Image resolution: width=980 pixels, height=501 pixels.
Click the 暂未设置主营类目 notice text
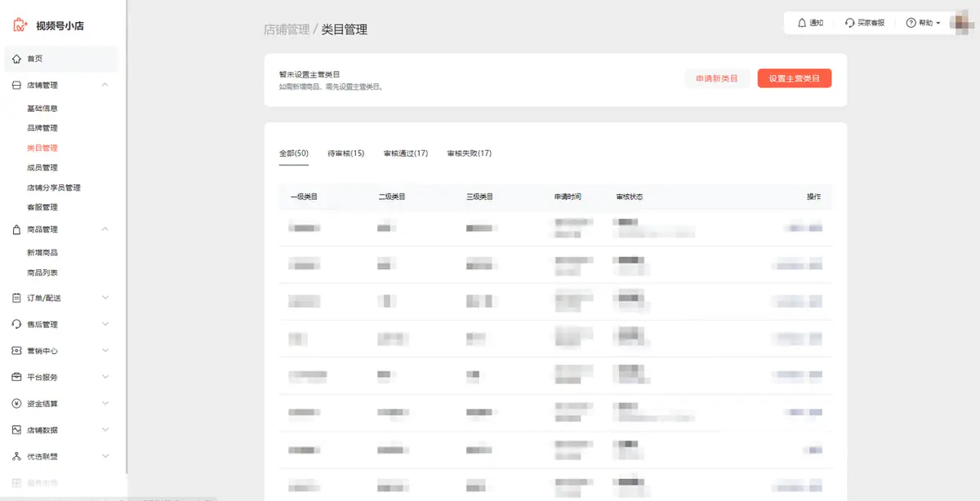coord(310,74)
